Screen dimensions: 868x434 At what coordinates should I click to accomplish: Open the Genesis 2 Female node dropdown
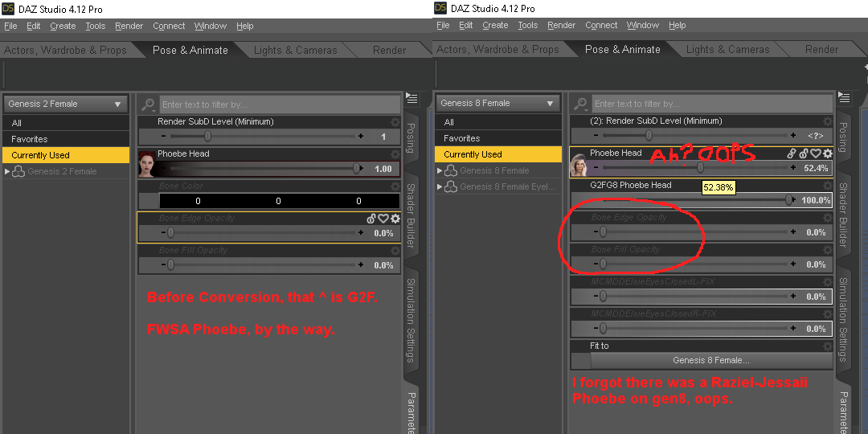tap(65, 104)
